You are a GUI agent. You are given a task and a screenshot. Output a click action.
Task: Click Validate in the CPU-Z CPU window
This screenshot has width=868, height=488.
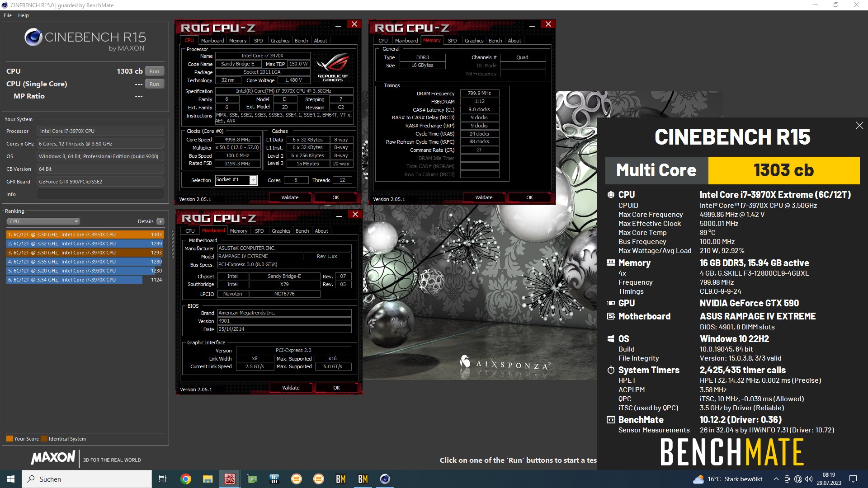pos(290,197)
